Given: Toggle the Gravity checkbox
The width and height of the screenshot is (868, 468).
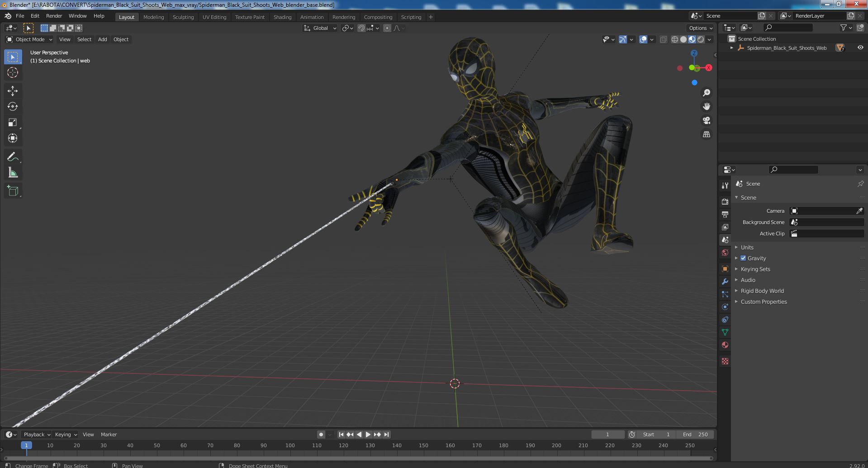Looking at the screenshot, I should [x=743, y=258].
